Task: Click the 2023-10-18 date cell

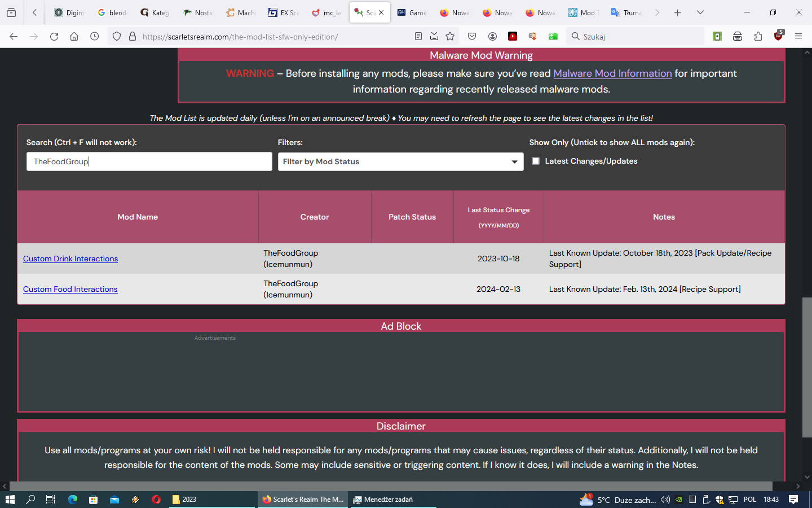Action: (x=498, y=259)
